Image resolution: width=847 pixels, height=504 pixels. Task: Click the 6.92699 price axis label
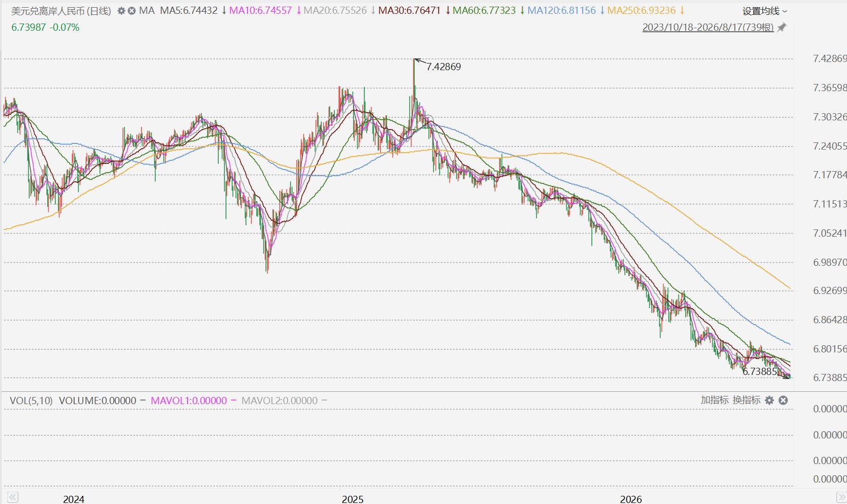830,291
